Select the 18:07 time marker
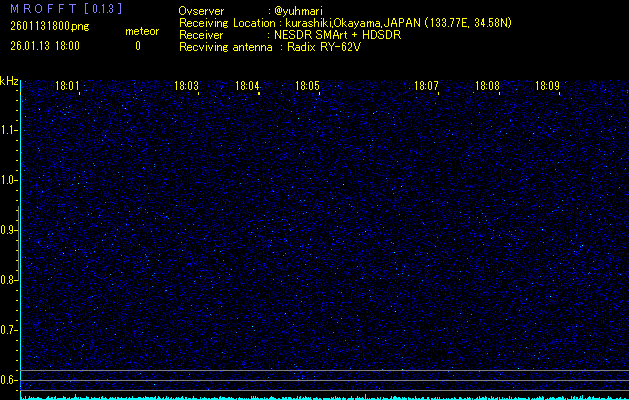The width and height of the screenshot is (629, 400). [x=427, y=87]
